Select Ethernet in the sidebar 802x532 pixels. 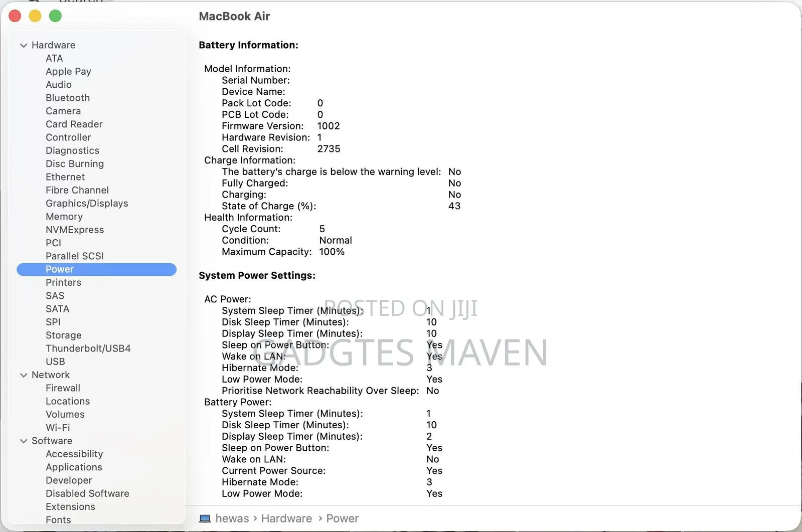click(65, 177)
